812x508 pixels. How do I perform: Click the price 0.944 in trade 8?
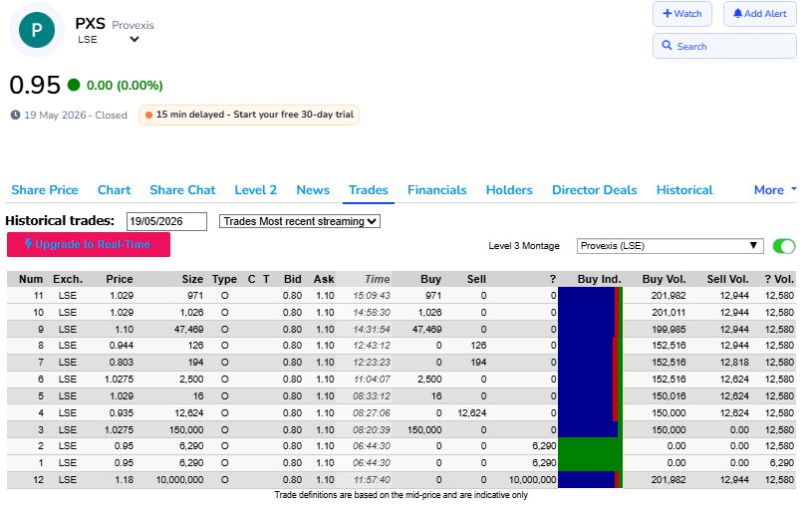click(122, 346)
